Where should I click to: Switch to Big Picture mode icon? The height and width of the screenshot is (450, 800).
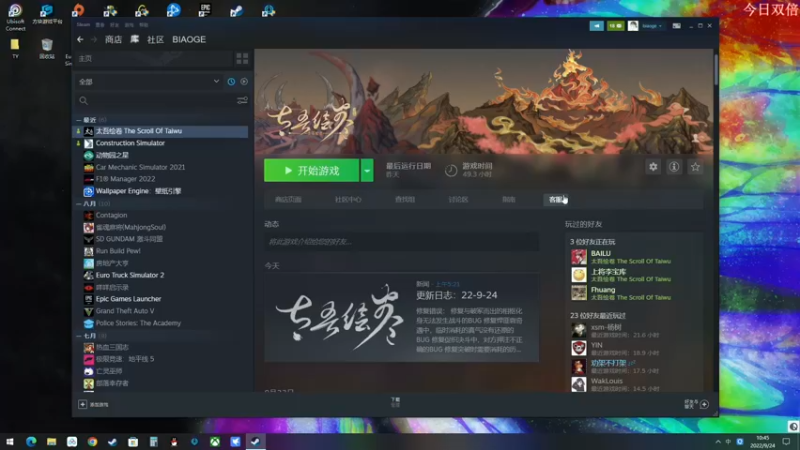(x=676, y=26)
